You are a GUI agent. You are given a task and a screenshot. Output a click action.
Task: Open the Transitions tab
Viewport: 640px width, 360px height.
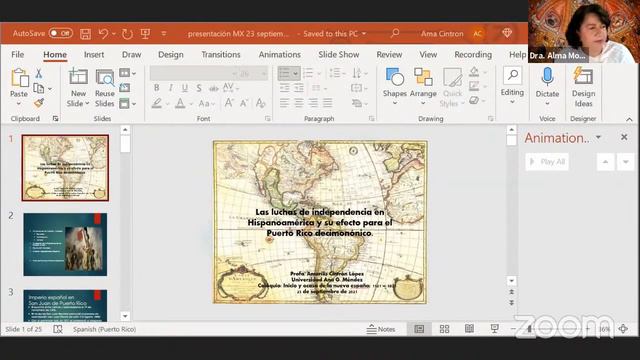click(221, 54)
